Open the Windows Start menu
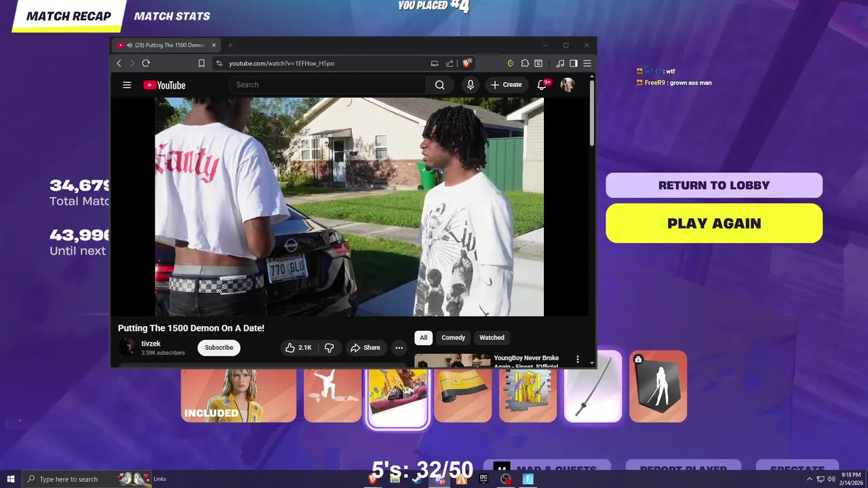The height and width of the screenshot is (488, 868). pyautogui.click(x=11, y=479)
